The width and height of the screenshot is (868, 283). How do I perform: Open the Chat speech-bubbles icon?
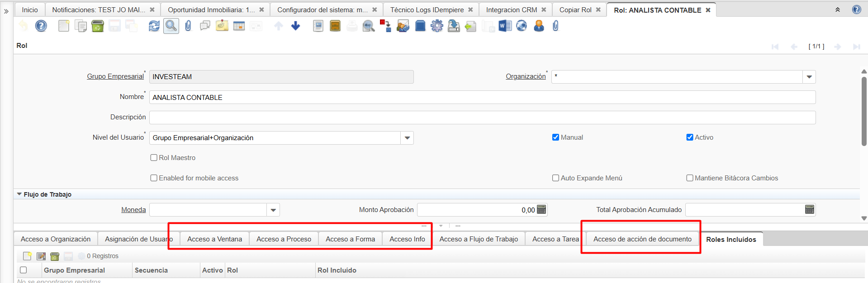click(x=205, y=26)
